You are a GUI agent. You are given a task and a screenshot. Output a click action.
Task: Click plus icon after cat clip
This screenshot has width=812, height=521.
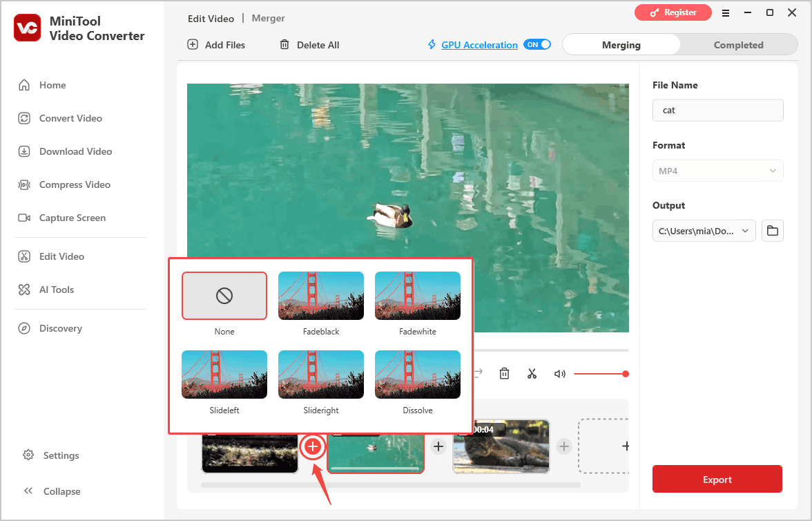(564, 446)
